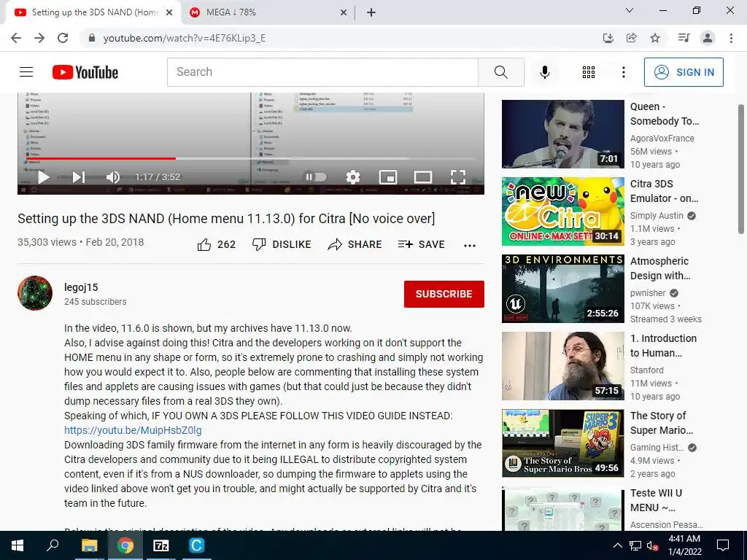Image resolution: width=747 pixels, height=560 pixels.
Task: Play the video
Action: pos(43,177)
